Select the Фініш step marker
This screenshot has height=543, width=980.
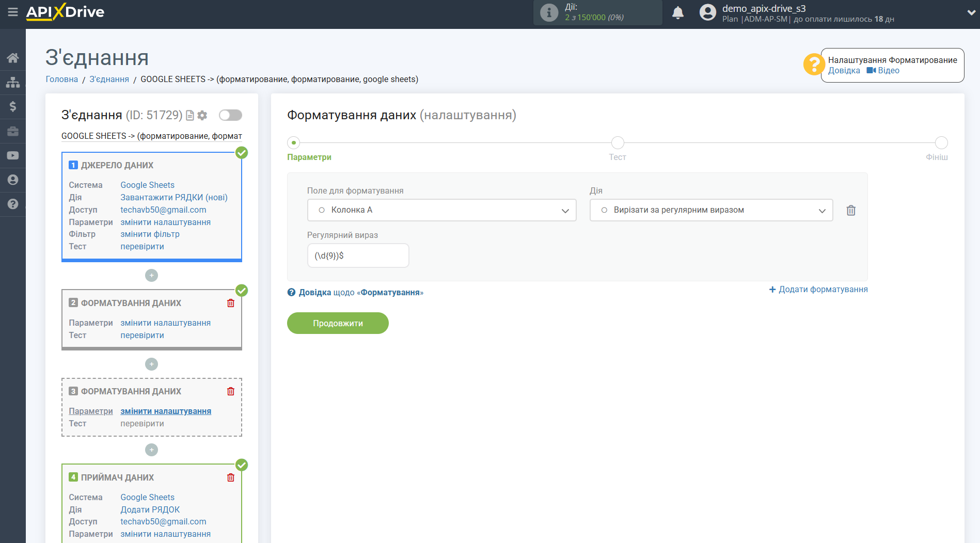click(x=941, y=142)
